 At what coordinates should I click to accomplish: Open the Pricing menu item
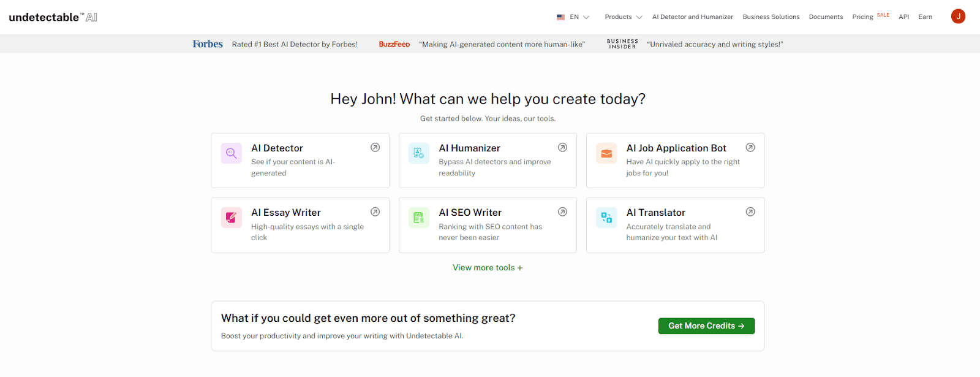click(x=862, y=17)
